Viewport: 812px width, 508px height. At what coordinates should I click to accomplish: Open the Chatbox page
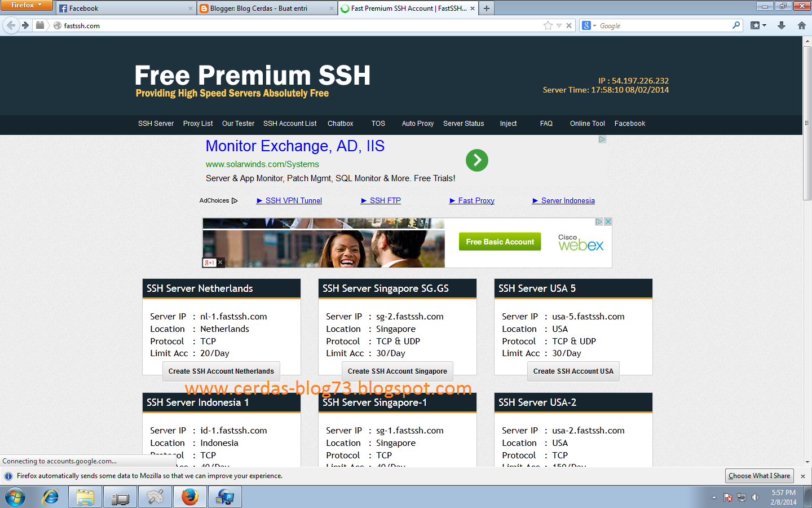point(341,124)
